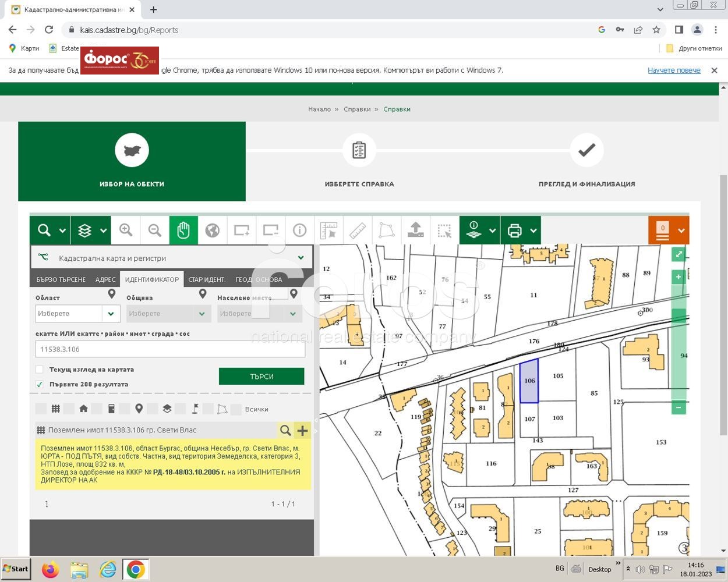This screenshot has width=728, height=582.
Task: Switch to the 'АДРЕС' tab
Action: pos(105,279)
